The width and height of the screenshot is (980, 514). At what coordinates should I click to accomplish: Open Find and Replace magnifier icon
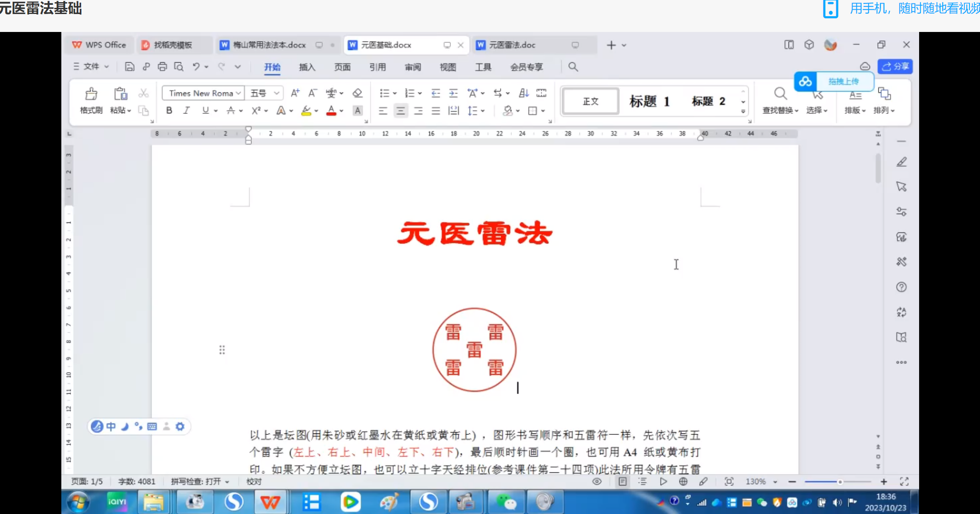(780, 94)
